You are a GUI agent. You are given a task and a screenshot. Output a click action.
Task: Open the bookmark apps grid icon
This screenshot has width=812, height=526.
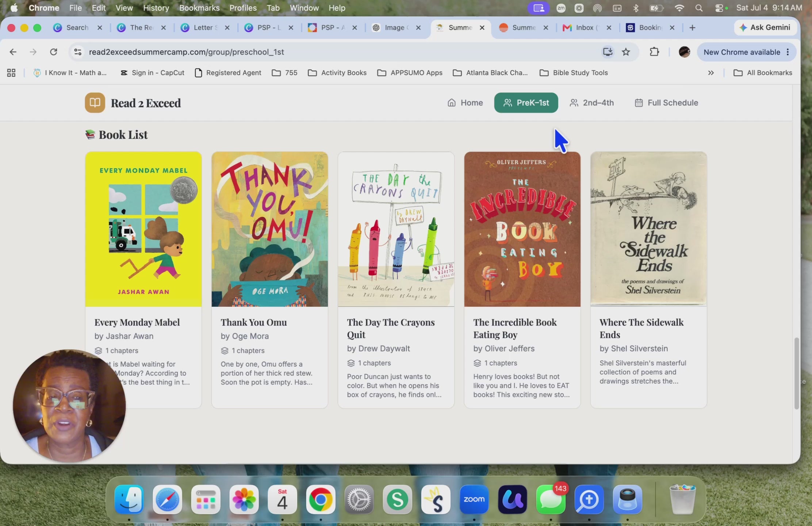[x=11, y=73]
